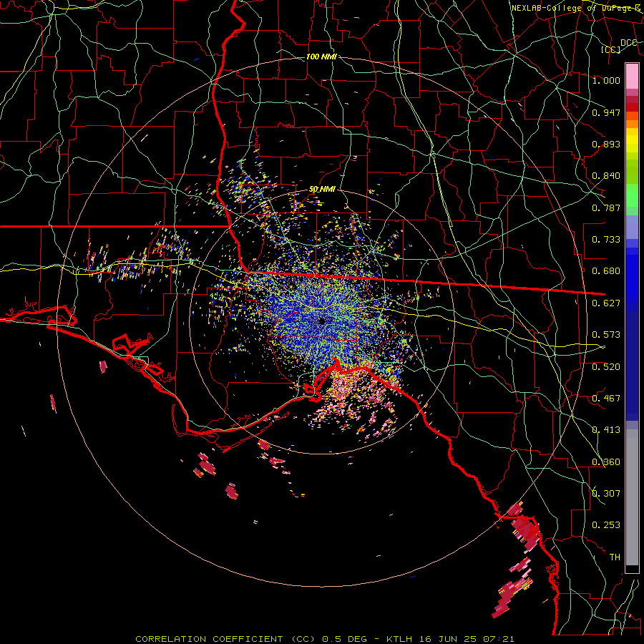Viewport: 644px width, 644px height.
Task: Pick the lavender segment near 0.733
Action: click(x=632, y=228)
